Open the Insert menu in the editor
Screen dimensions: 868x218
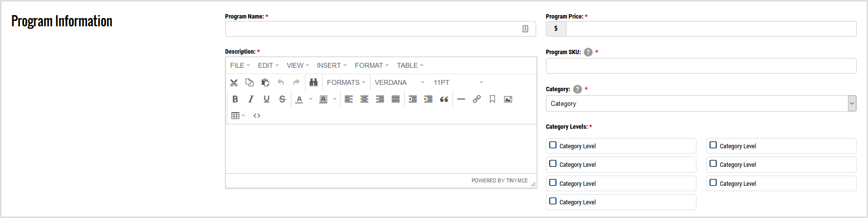tap(331, 65)
